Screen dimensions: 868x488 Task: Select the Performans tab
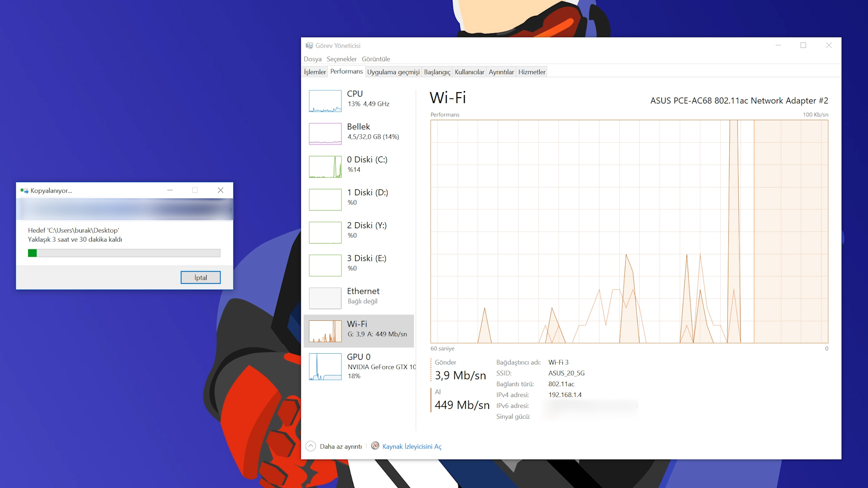[x=346, y=71]
